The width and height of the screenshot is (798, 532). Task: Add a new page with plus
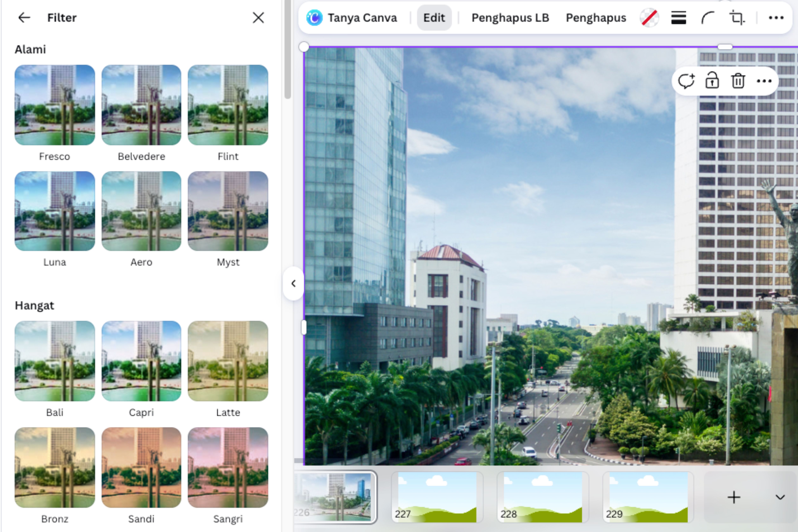[x=734, y=497]
